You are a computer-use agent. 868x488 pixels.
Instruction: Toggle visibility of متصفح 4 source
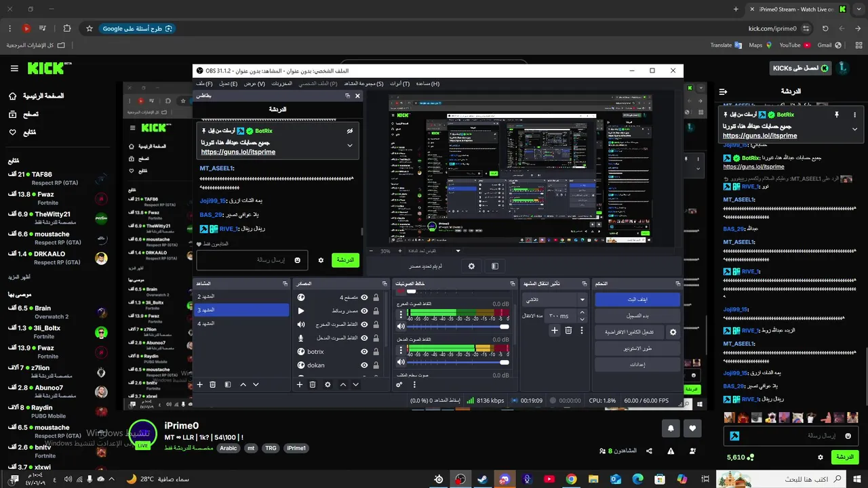click(x=365, y=298)
